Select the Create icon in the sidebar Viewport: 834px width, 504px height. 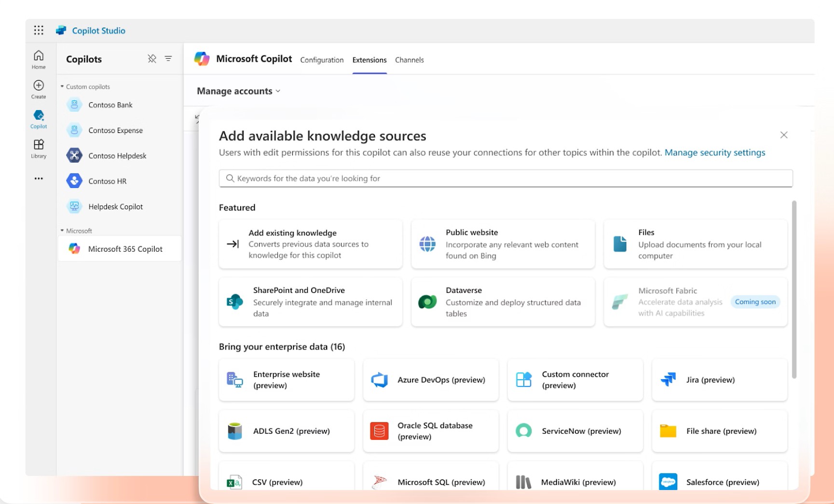coord(38,89)
